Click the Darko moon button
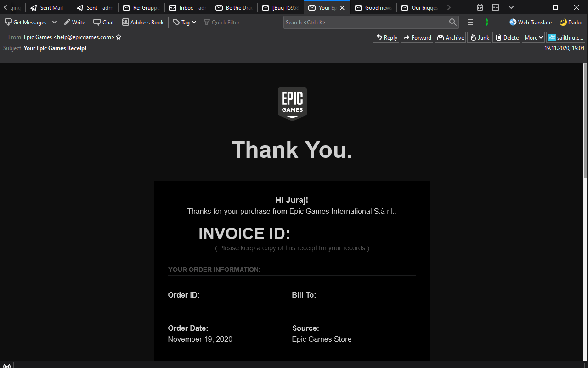This screenshot has width=588, height=368. (571, 22)
